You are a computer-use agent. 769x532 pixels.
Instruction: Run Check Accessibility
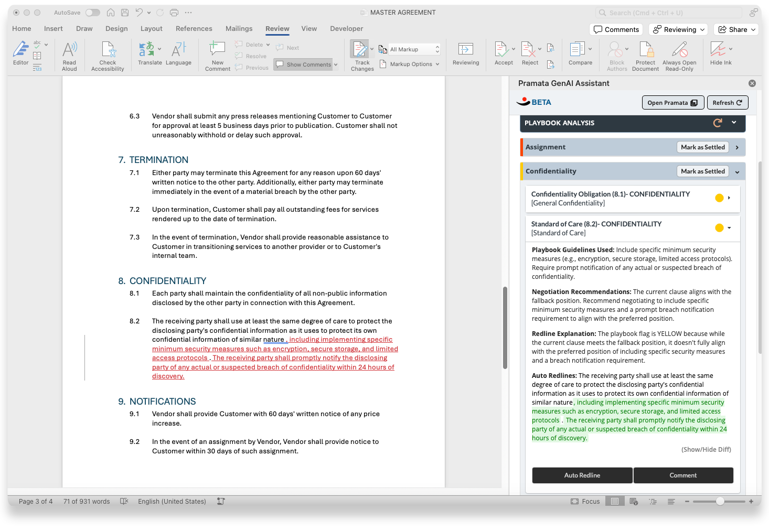coord(108,56)
